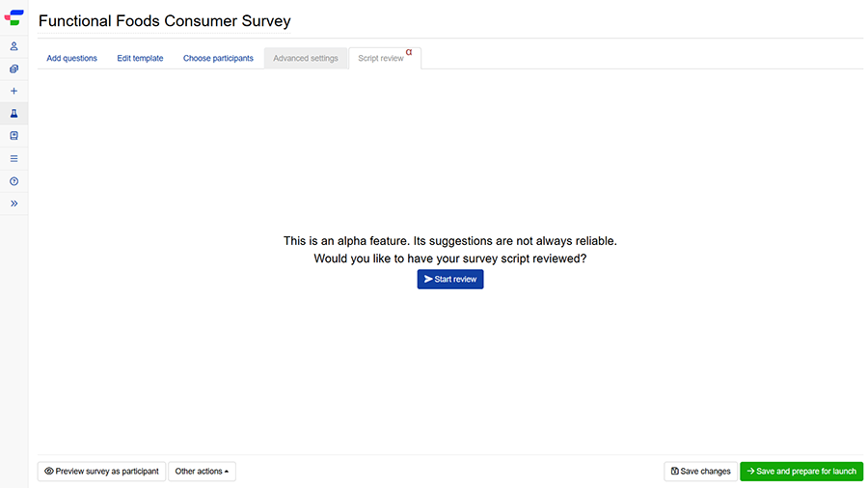Click the app logo in the sidebar
The width and height of the screenshot is (868, 488).
(x=14, y=16)
